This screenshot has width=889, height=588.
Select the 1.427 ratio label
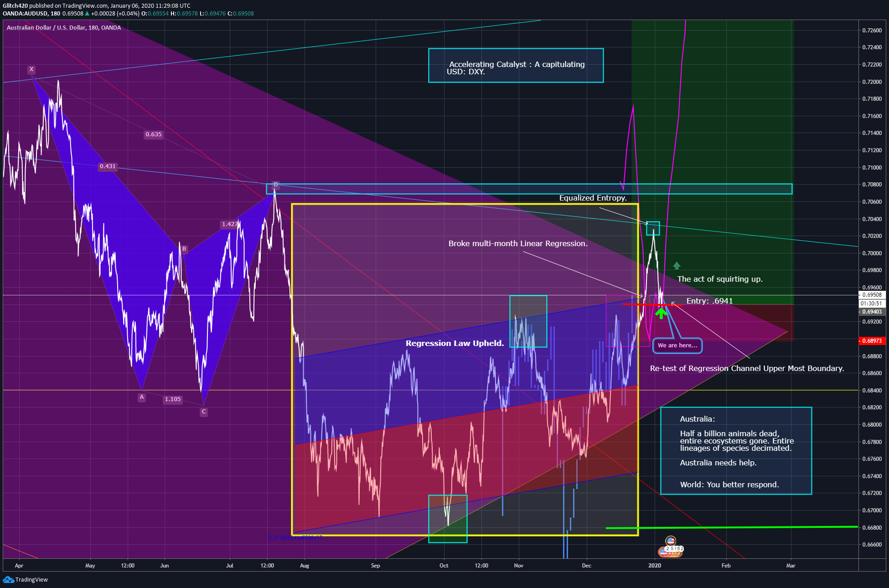click(230, 224)
